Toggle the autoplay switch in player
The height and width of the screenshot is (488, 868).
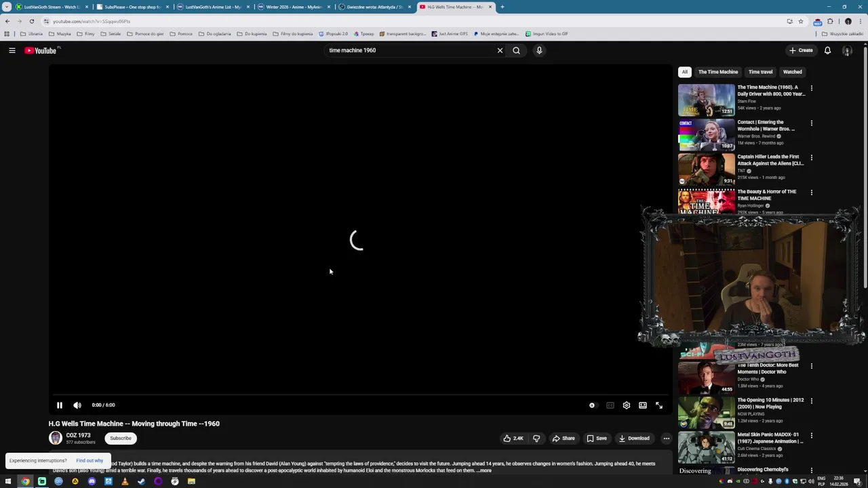click(593, 405)
